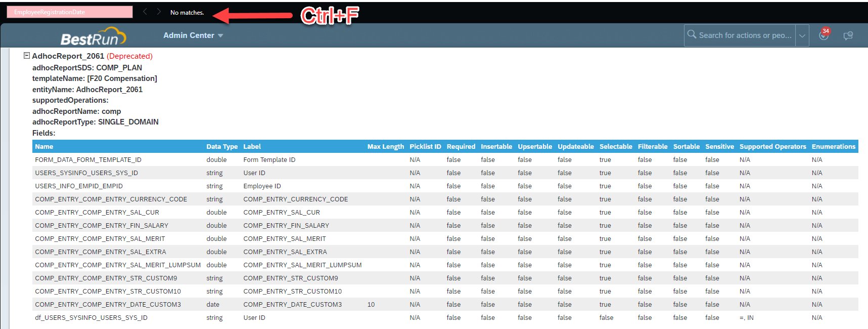Click the Sensitive column header
The width and height of the screenshot is (868, 329).
click(720, 146)
